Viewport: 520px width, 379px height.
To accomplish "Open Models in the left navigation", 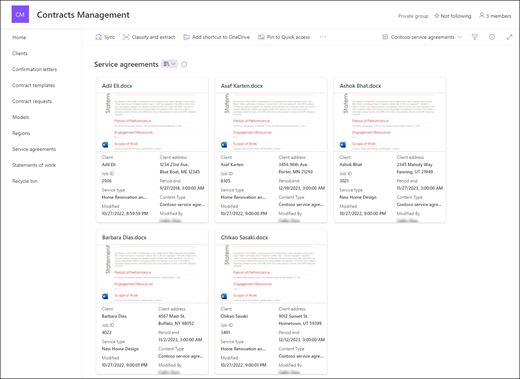I will [20, 117].
